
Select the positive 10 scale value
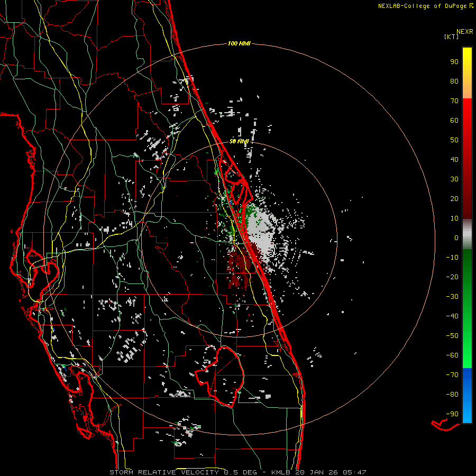(454, 218)
